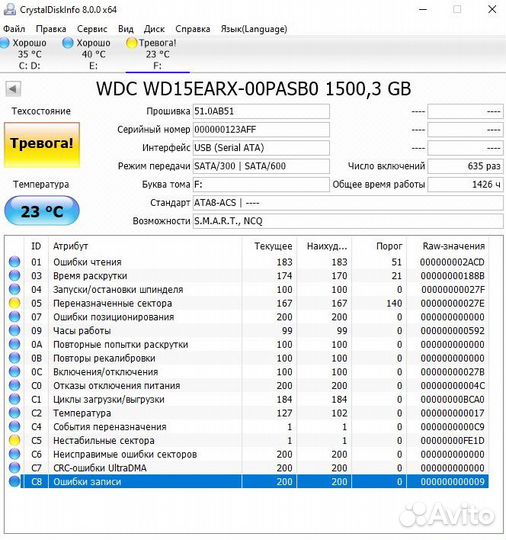This screenshot has width=506, height=540.
Task: Select the Повторные попытки раскрутки attribute text
Action: [x=121, y=345]
